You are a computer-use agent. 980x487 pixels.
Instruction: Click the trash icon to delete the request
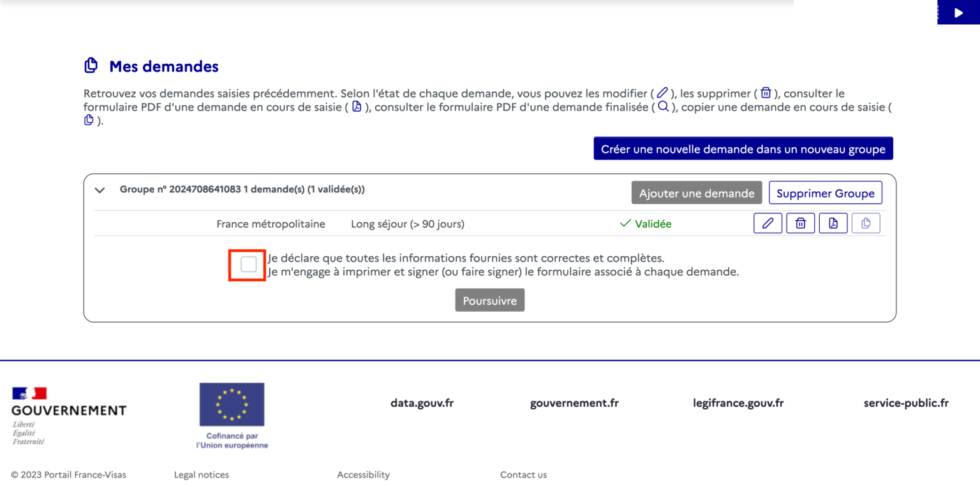tap(800, 223)
